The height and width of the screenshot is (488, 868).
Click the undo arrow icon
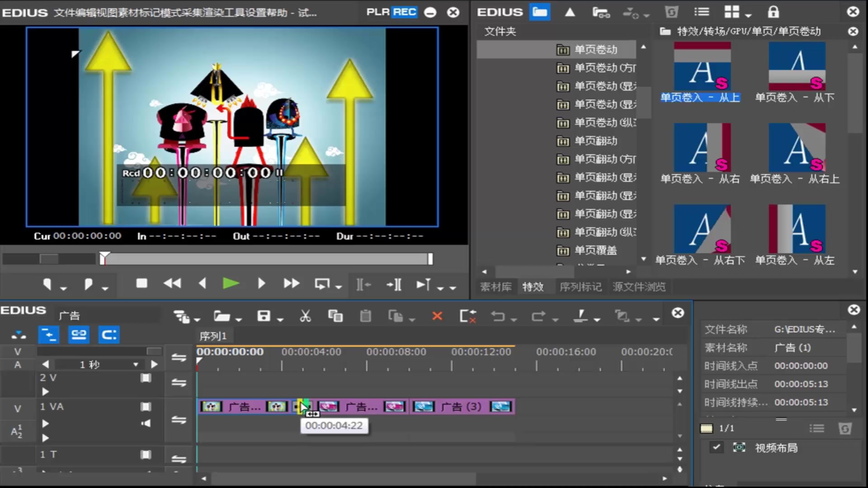[x=498, y=316]
